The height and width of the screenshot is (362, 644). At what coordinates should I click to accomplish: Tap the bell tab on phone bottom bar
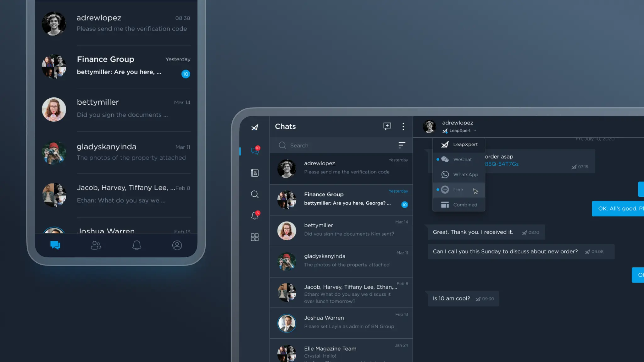[136, 245]
